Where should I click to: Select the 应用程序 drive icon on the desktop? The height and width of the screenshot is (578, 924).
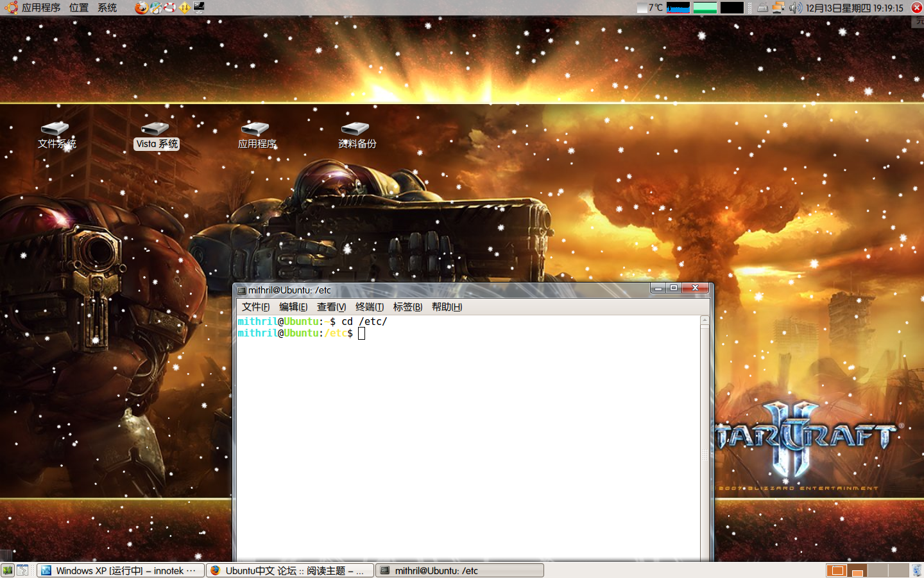257,136
